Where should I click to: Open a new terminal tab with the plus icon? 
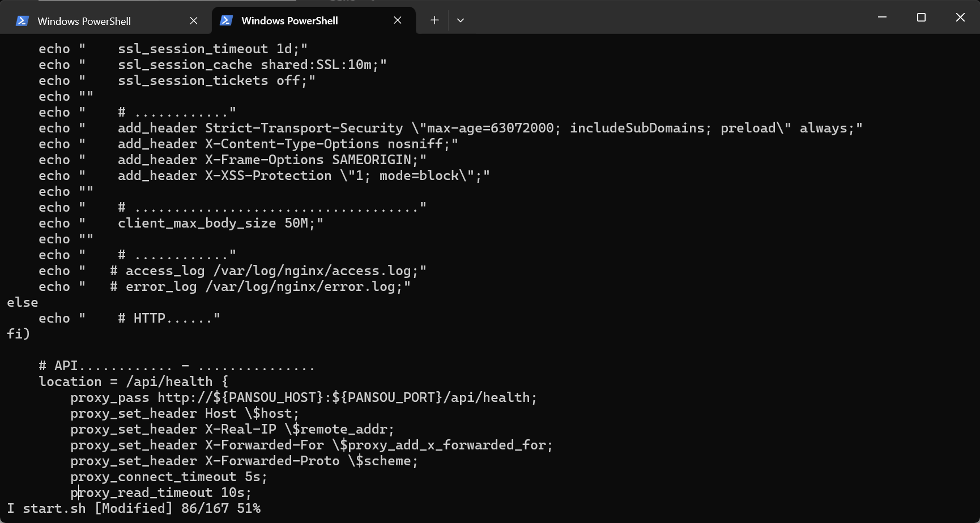(434, 20)
